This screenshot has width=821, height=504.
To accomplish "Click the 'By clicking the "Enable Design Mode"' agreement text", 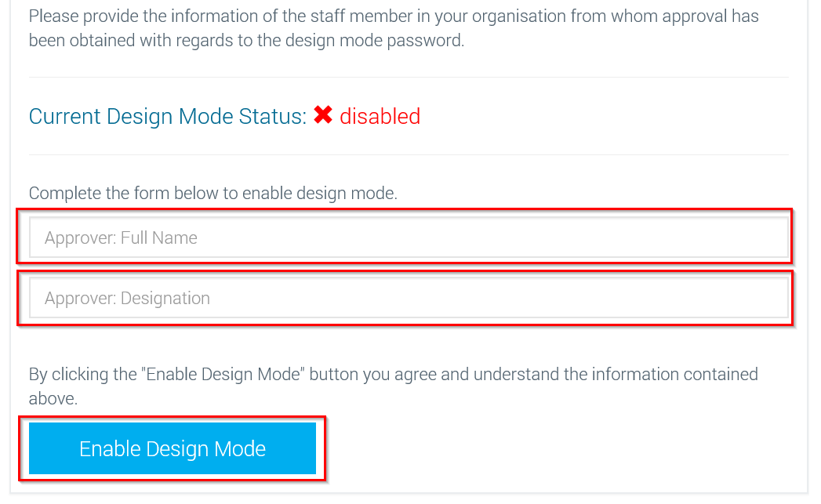I will pos(393,386).
